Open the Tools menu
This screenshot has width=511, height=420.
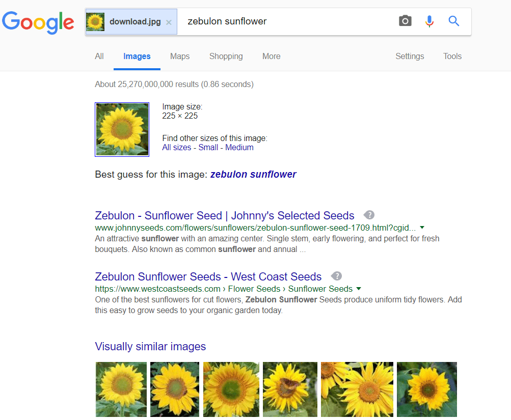(x=452, y=56)
